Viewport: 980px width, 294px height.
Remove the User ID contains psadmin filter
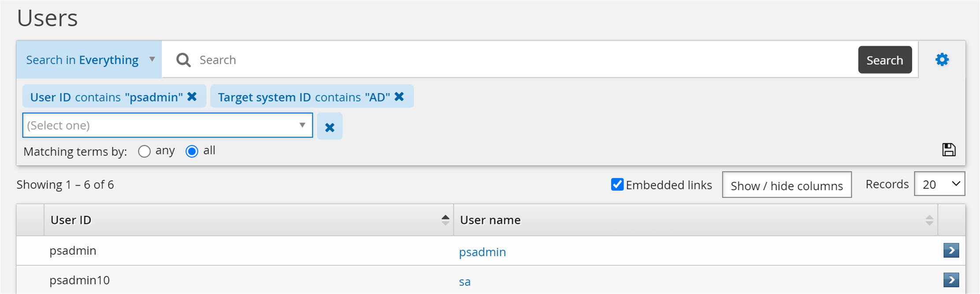coord(192,97)
